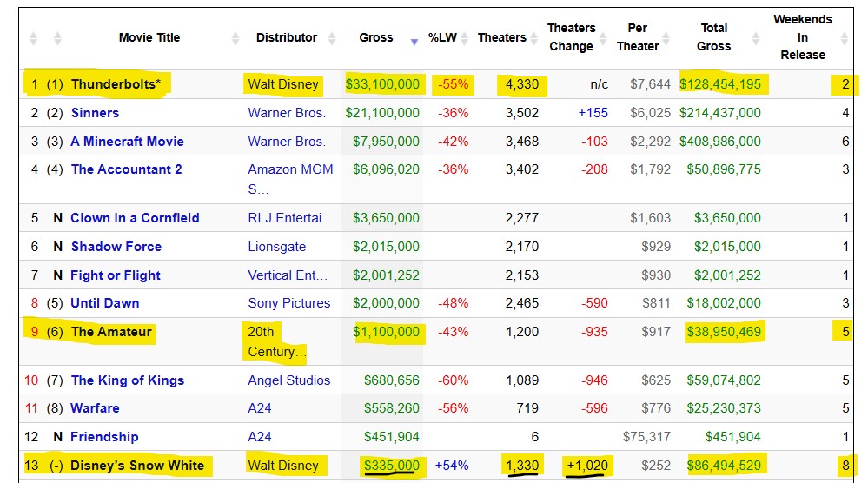Click the Theaters Change column header
This screenshot has height=483, width=868.
pyautogui.click(x=571, y=37)
